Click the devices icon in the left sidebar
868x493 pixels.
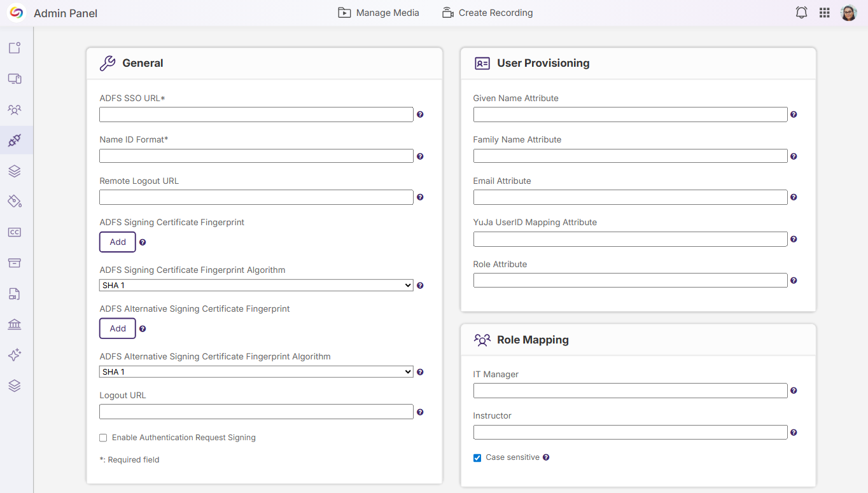(x=15, y=78)
